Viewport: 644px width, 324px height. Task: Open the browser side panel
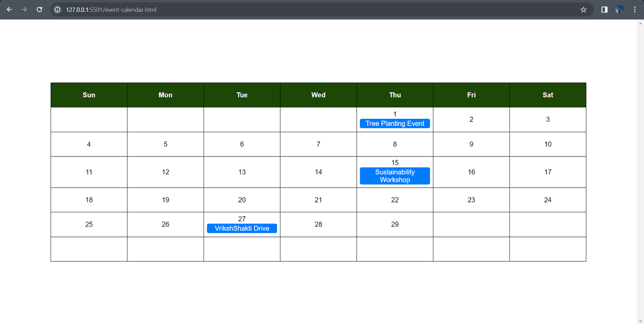click(x=604, y=9)
